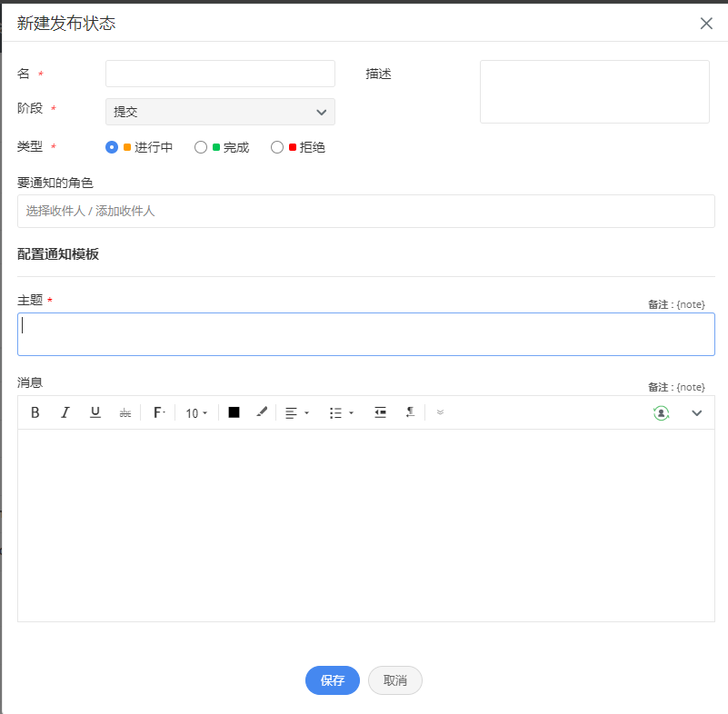Click the 保存 button

333,680
